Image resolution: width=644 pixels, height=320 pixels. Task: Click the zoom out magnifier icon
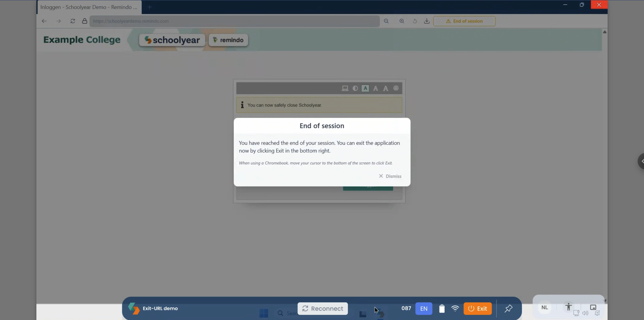(x=386, y=21)
